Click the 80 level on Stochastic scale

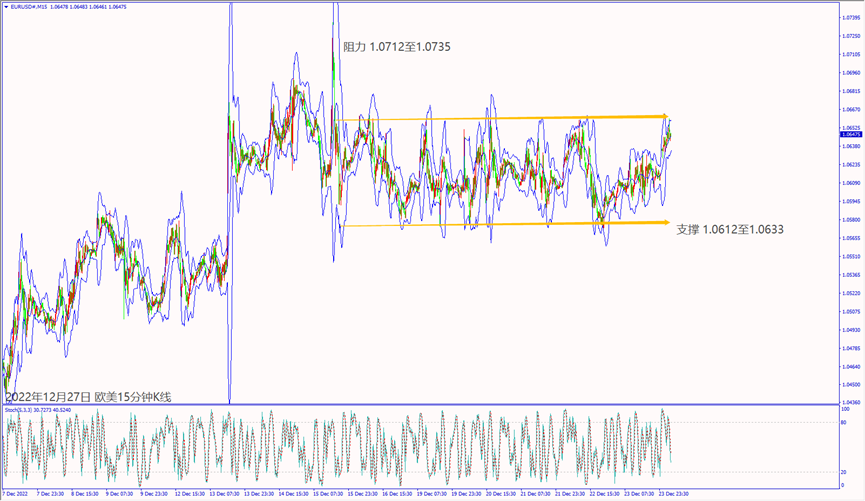pyautogui.click(x=846, y=423)
